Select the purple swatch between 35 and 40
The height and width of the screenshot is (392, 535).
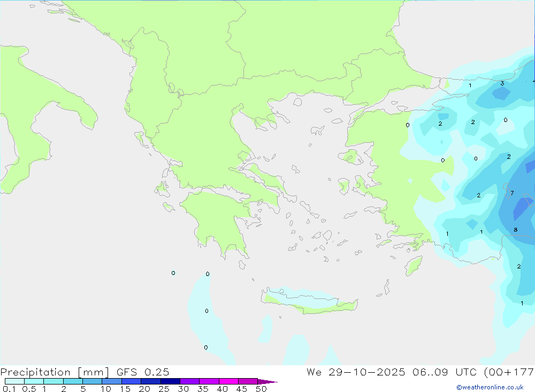(x=209, y=381)
